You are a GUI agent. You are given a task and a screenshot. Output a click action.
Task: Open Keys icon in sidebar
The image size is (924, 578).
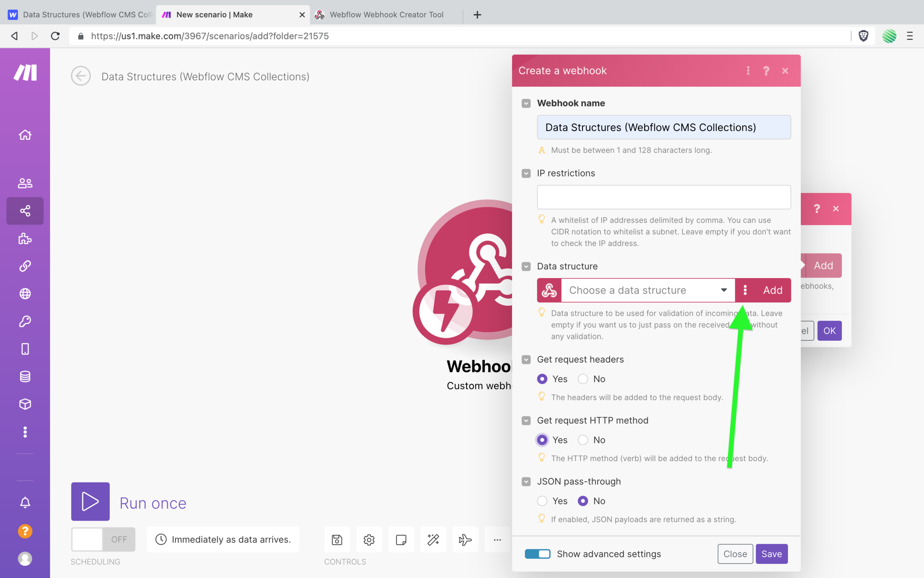25,321
